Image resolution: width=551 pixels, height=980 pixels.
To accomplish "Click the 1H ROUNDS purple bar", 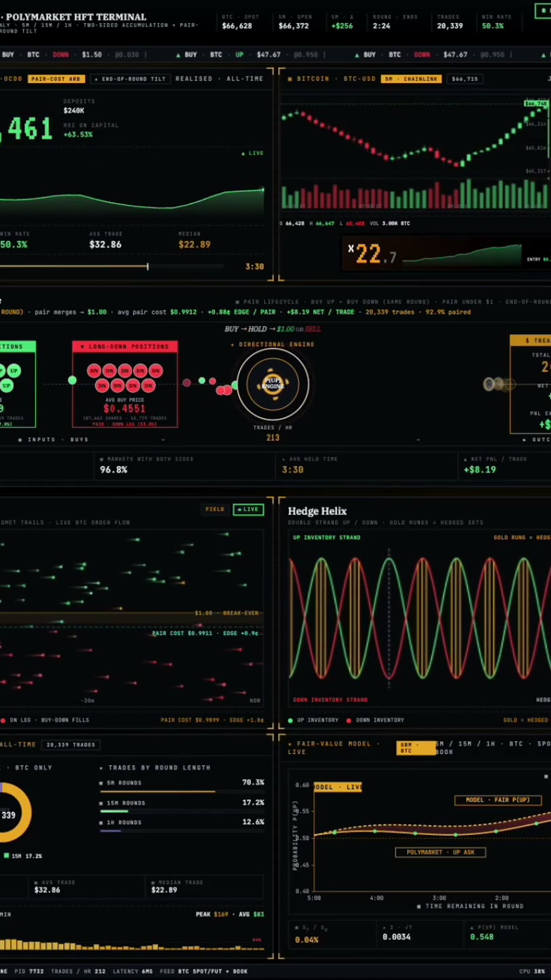I will pos(110,831).
